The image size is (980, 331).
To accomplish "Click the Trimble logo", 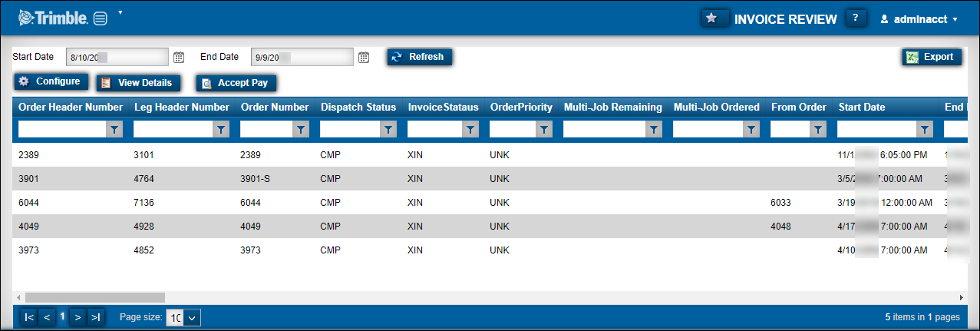I will tap(52, 18).
